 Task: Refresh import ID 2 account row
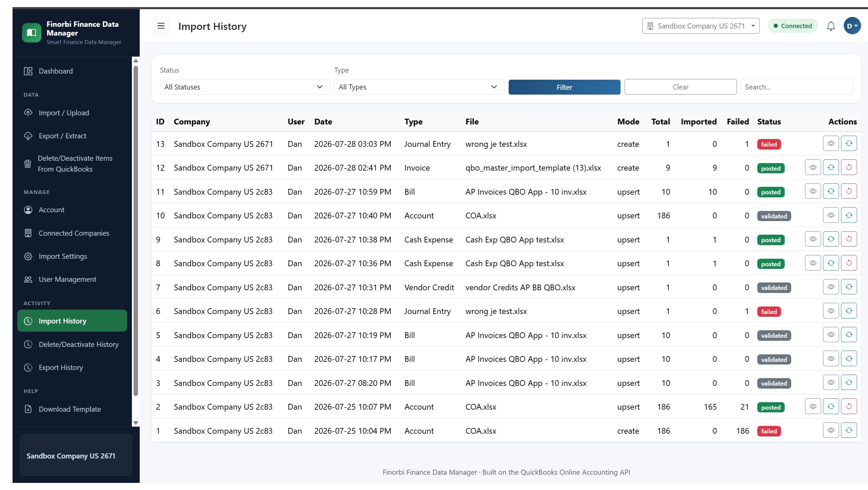tap(831, 406)
